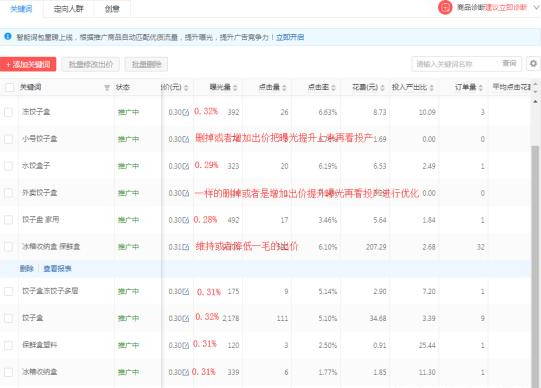This screenshot has height=388, width=541.
Task: Select the 水饺盒子 row checkbox
Action: (x=8, y=166)
